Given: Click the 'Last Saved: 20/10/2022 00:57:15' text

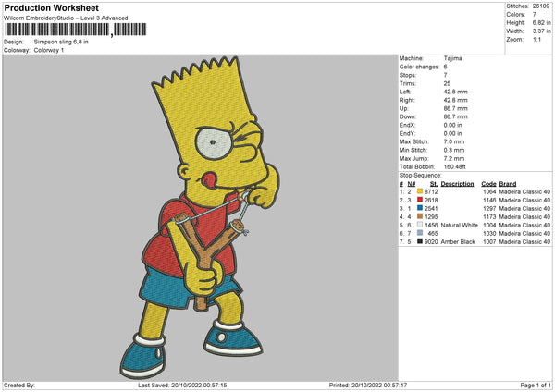Looking at the screenshot, I should (x=182, y=385).
